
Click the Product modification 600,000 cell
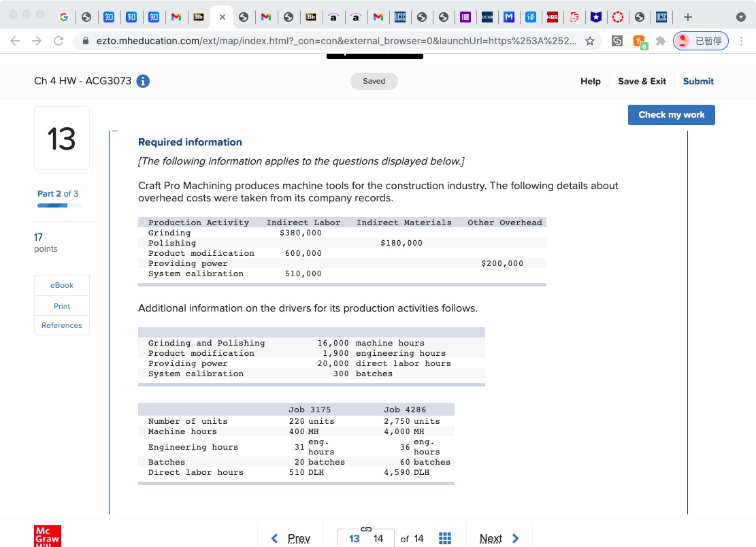[303, 253]
